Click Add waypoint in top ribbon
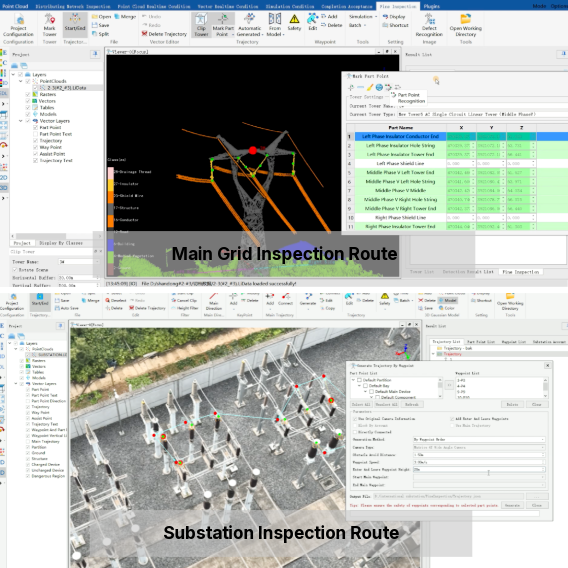This screenshot has height=568, width=568. [x=329, y=17]
